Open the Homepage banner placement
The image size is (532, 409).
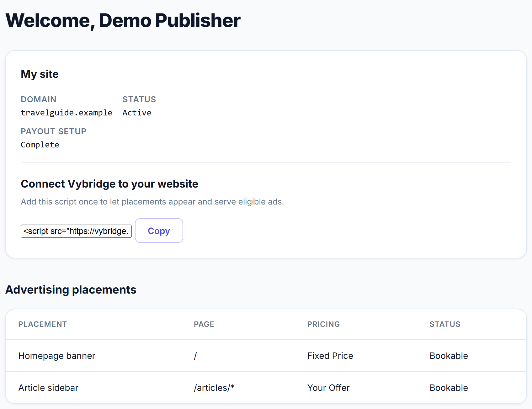click(57, 356)
